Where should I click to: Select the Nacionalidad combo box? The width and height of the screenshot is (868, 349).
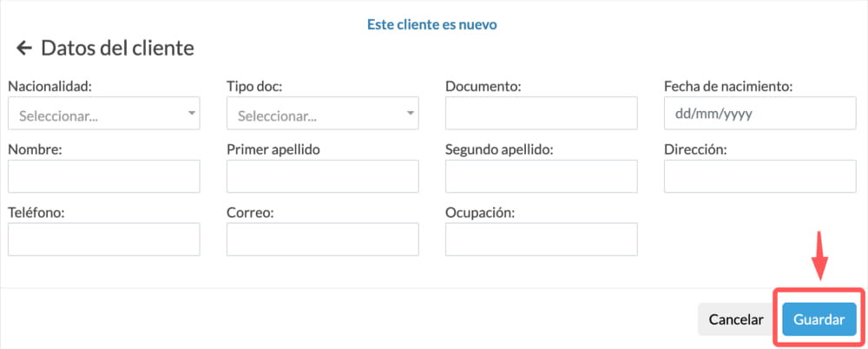(x=104, y=114)
